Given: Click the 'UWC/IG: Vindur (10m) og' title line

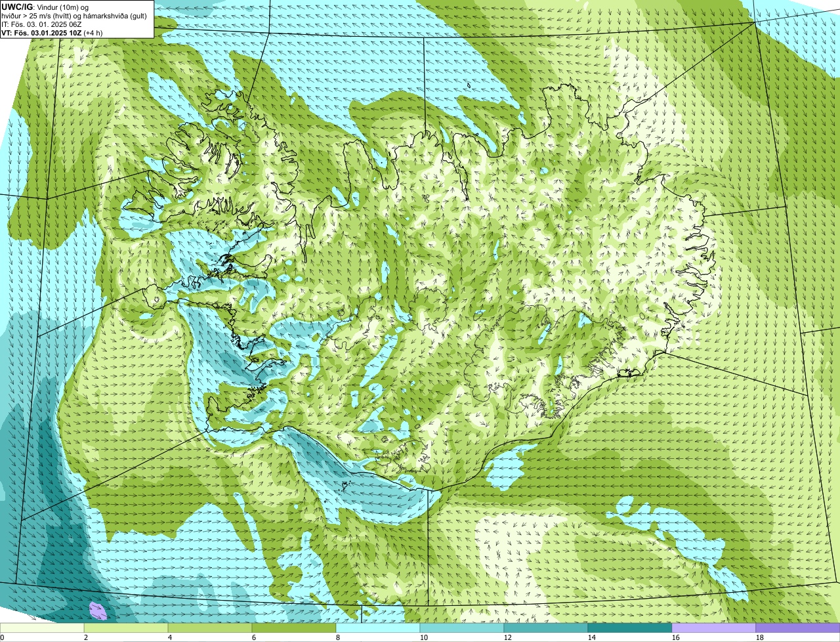Looking at the screenshot, I should click(x=45, y=7).
